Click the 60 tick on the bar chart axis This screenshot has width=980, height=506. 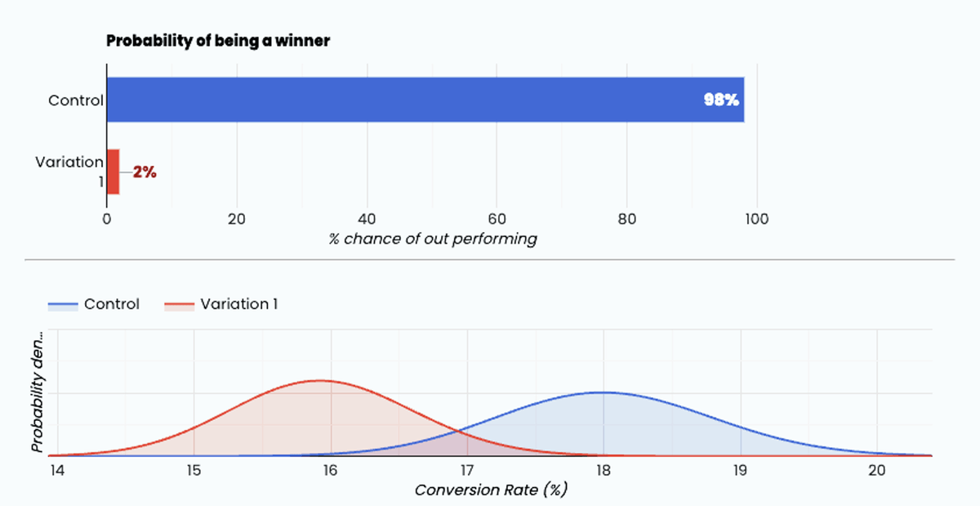tap(497, 218)
